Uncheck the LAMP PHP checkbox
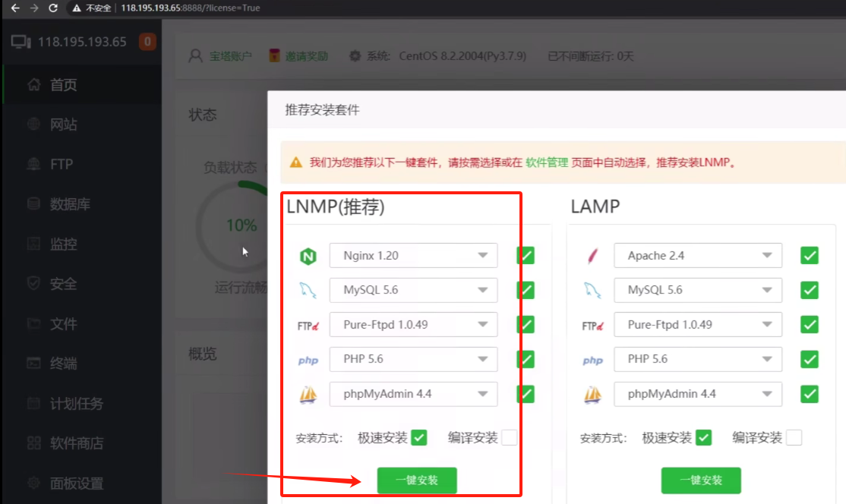 pos(810,359)
